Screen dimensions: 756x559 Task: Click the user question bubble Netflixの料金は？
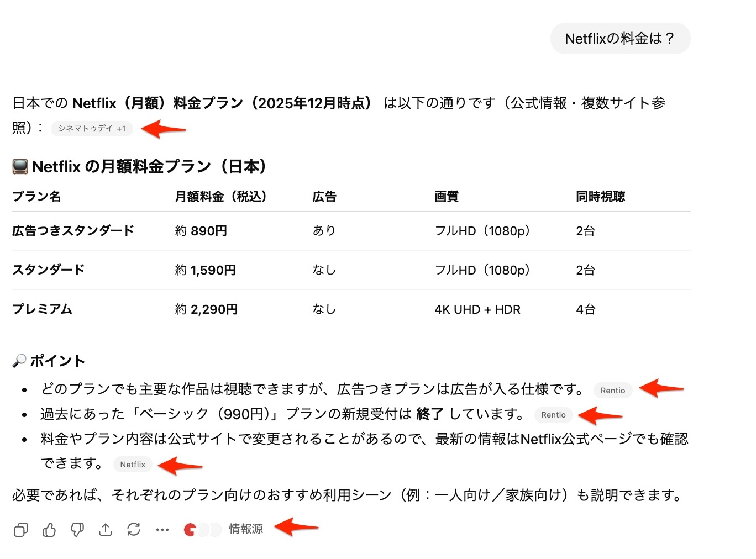[x=620, y=39]
